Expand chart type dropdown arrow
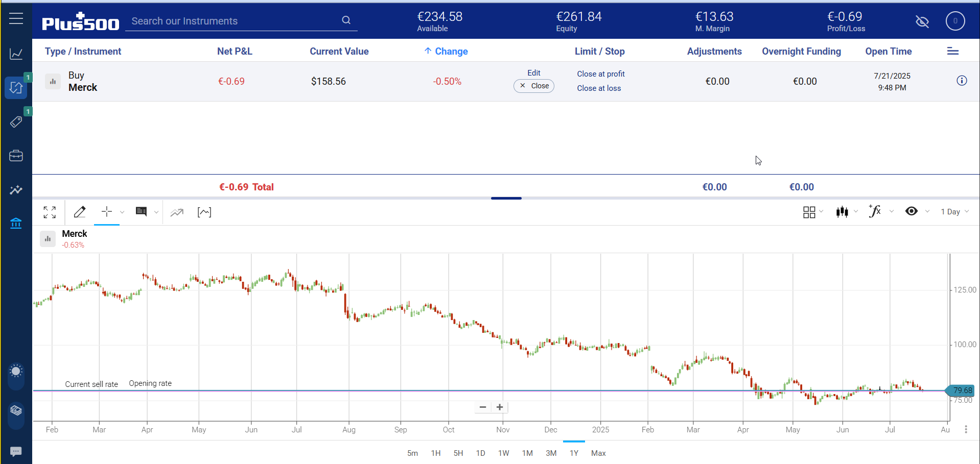980x464 pixels. click(856, 211)
